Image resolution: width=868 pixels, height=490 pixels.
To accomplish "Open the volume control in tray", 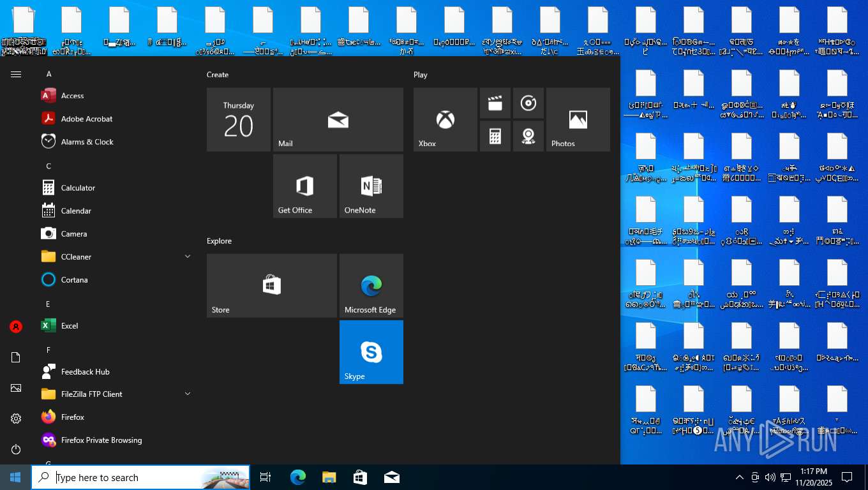I will tap(770, 477).
